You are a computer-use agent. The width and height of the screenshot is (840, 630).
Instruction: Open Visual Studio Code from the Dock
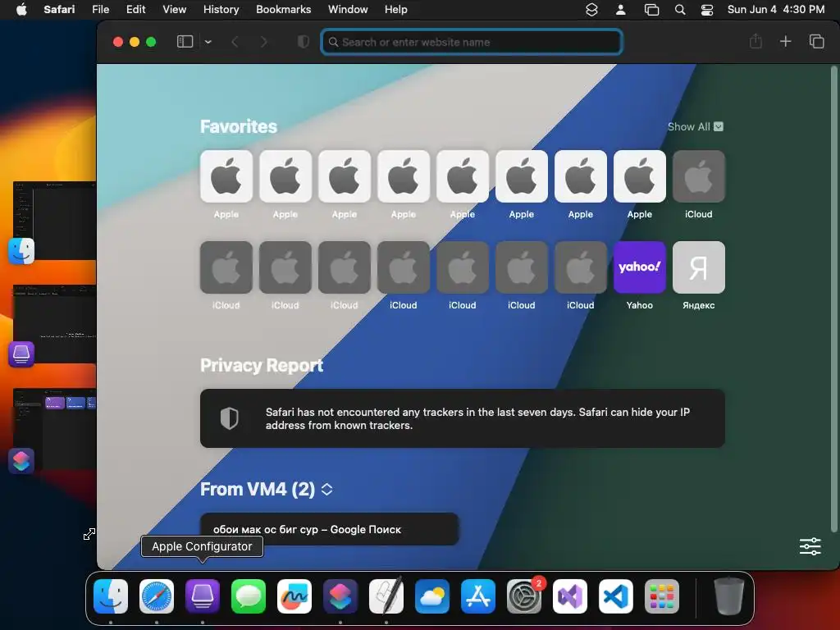[x=616, y=596]
